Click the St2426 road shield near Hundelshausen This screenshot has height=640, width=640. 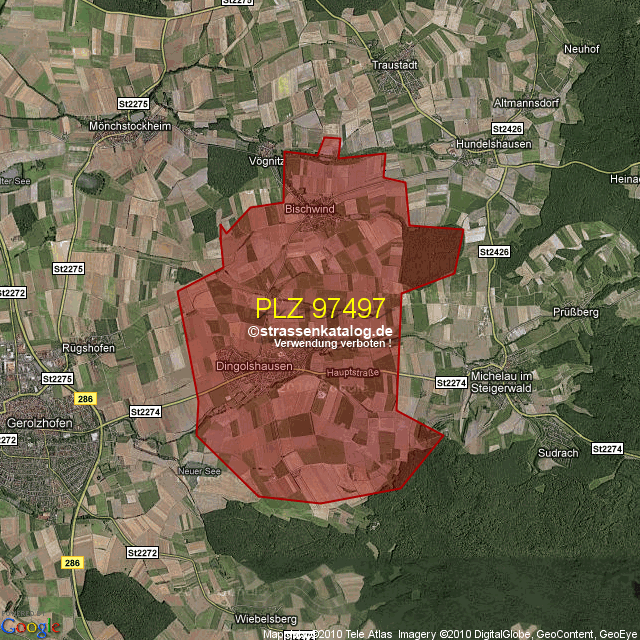pyautogui.click(x=507, y=129)
